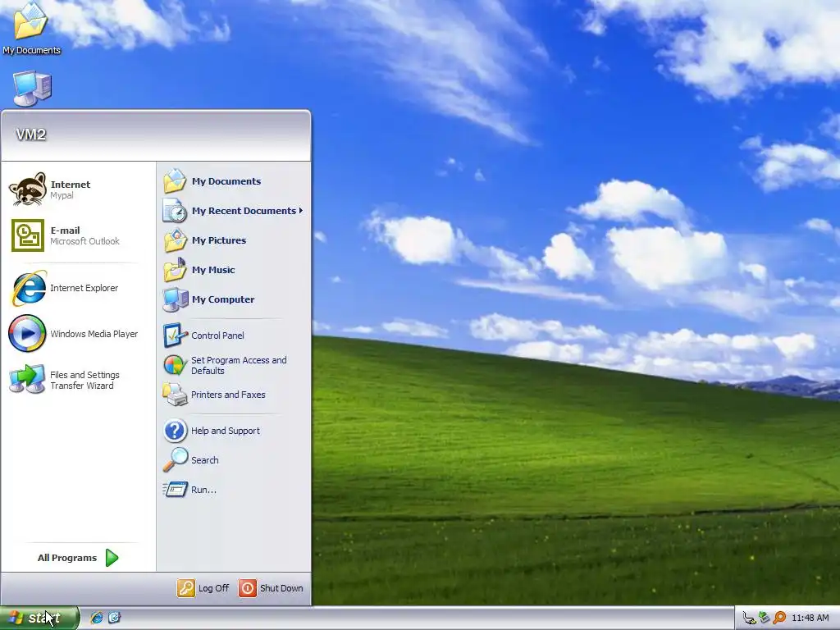Expand All Programs green arrow
Image resolution: width=840 pixels, height=630 pixels.
click(x=112, y=558)
